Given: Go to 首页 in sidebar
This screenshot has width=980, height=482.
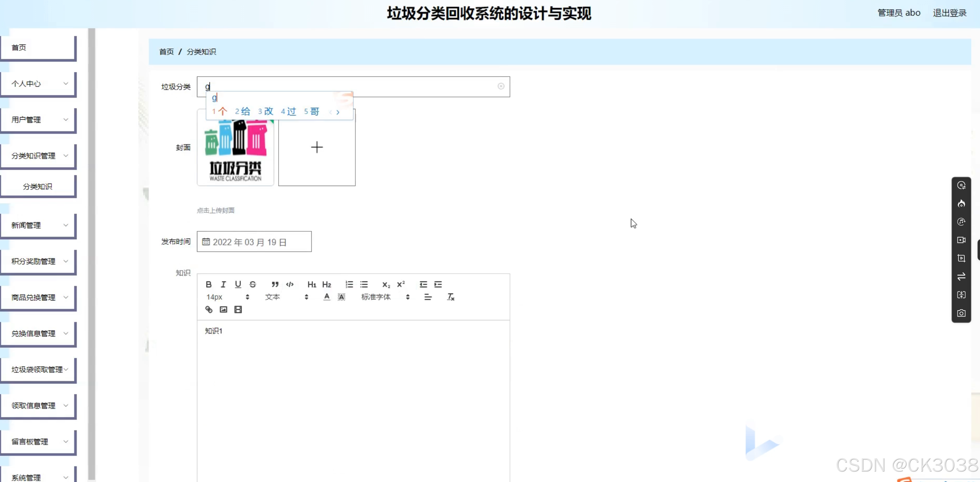Looking at the screenshot, I should [x=38, y=48].
